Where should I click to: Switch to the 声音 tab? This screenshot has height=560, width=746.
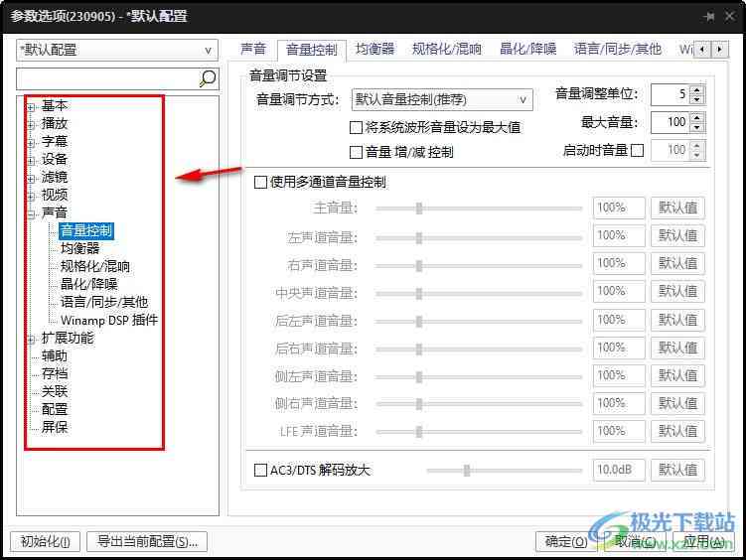tap(253, 49)
